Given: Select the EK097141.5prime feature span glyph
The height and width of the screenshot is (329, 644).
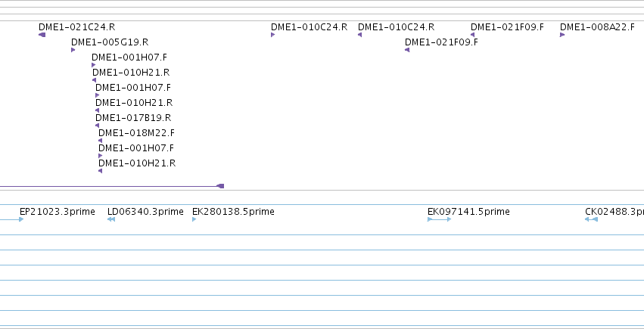Looking at the screenshot, I should (x=440, y=219).
